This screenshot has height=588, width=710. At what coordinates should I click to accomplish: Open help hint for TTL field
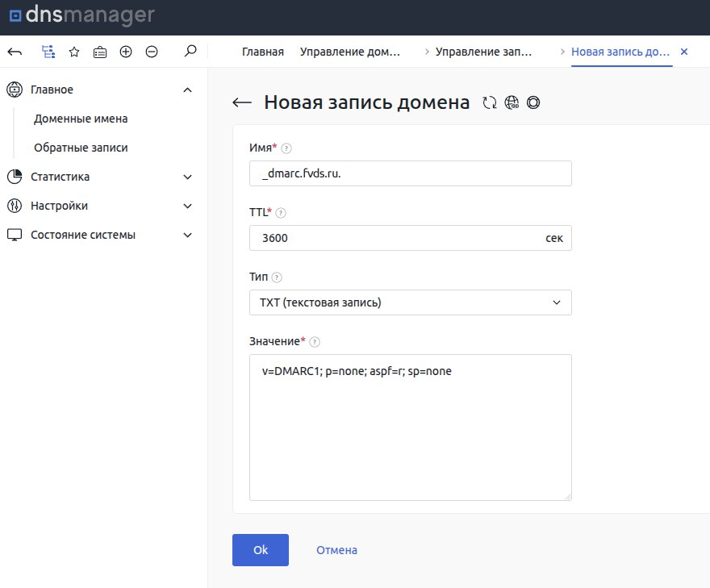[281, 213]
